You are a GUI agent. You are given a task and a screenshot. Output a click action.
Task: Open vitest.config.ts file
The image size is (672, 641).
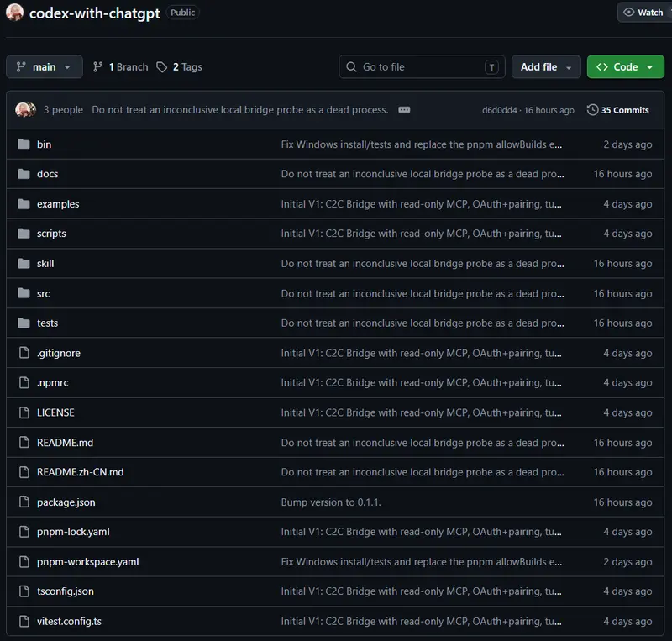tap(69, 622)
